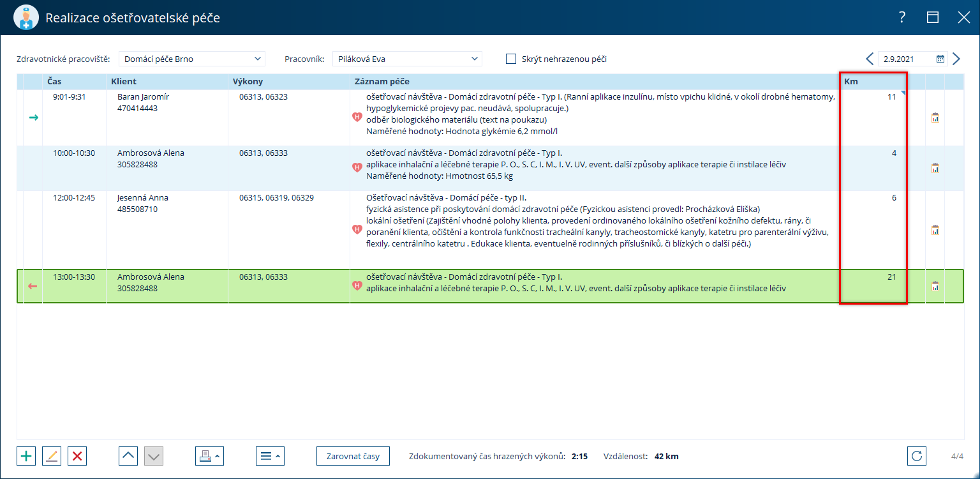Click the Km column header
Image resolution: width=980 pixels, height=479 pixels.
tap(873, 82)
